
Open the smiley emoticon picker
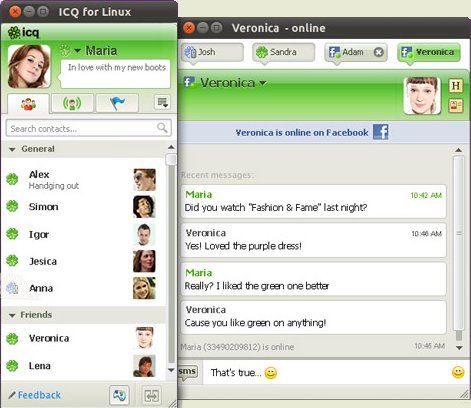(458, 372)
